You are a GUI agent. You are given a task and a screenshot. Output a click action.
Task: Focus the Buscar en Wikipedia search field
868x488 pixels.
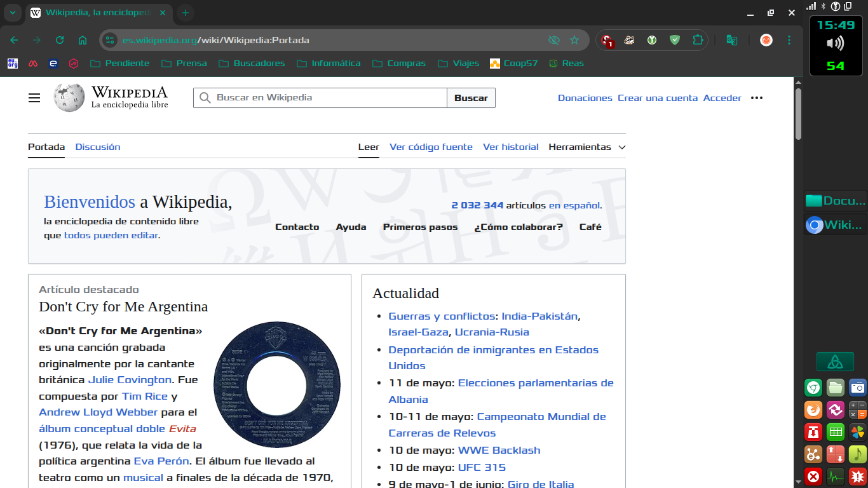(320, 98)
